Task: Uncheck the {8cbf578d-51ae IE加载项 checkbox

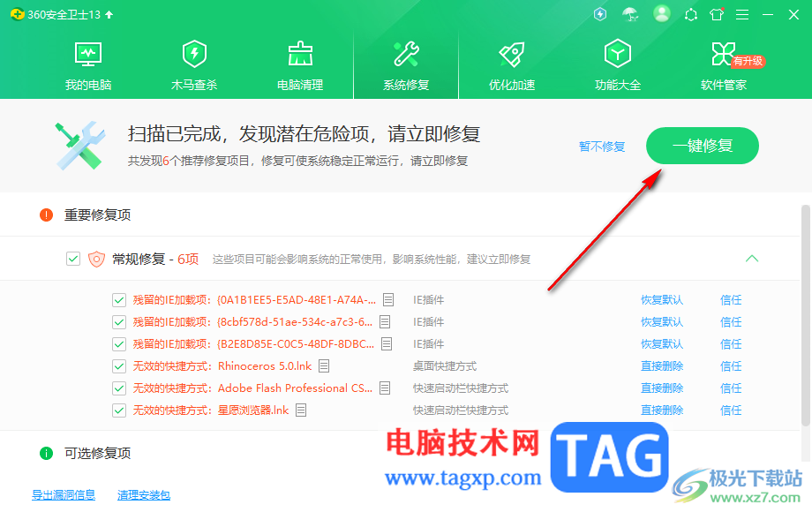Action: [119, 322]
